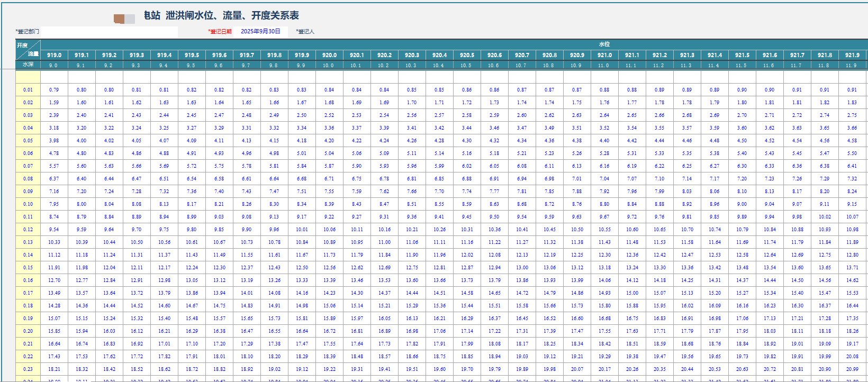Click the diagonal 开度/流量 corner header cell
This screenshot has height=382, width=868.
coord(28,50)
